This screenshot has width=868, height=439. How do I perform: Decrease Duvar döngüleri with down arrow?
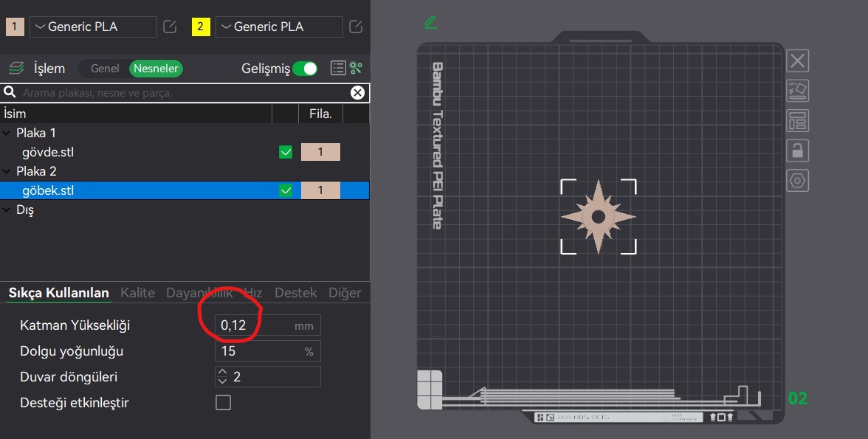click(223, 381)
